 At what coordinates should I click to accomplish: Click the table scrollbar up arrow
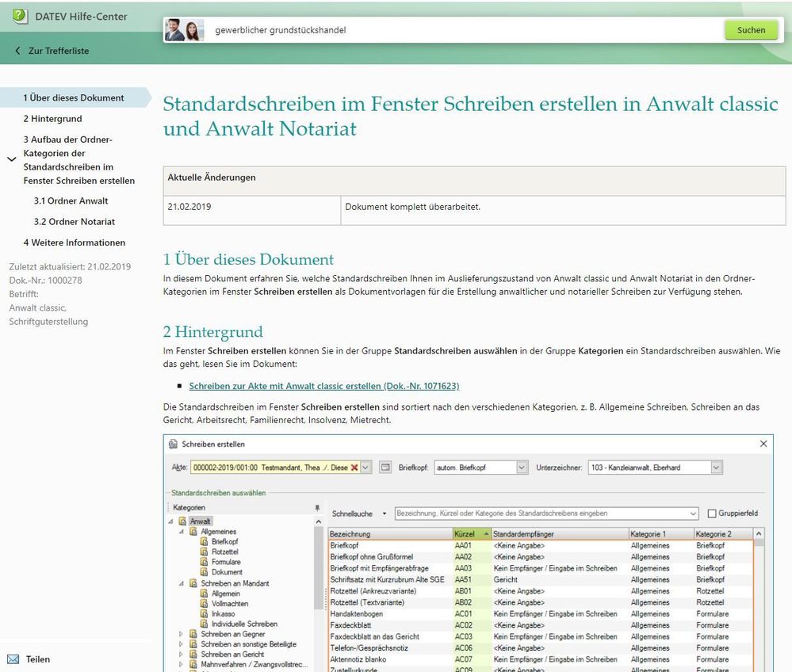759,533
